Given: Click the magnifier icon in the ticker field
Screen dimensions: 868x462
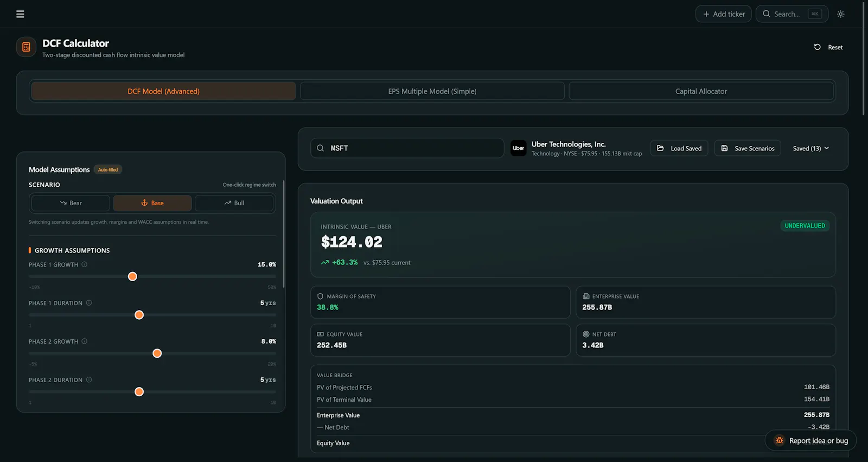Looking at the screenshot, I should 321,148.
